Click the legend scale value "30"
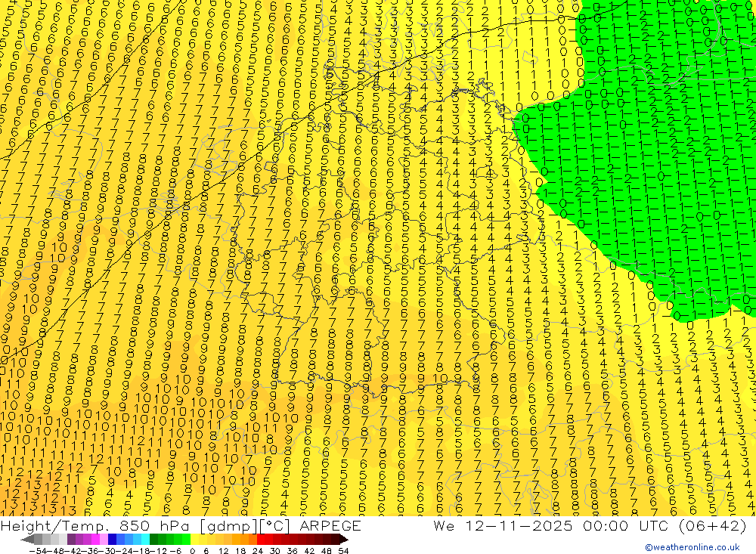This screenshot has height=554, width=756. click(x=275, y=551)
